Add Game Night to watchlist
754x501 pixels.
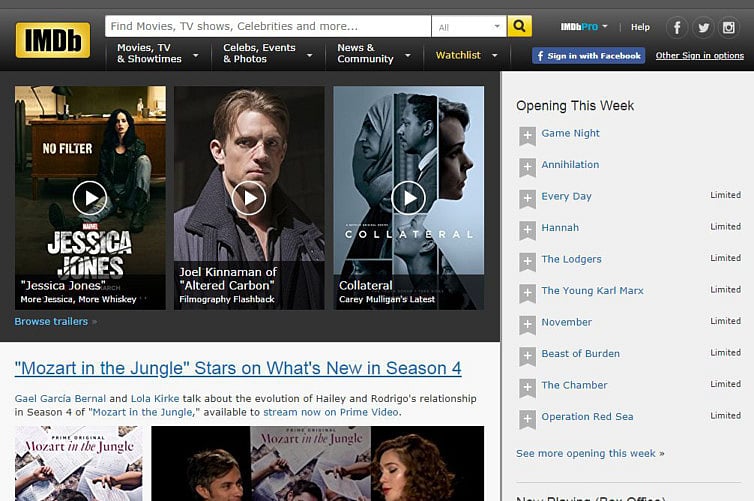tap(527, 135)
